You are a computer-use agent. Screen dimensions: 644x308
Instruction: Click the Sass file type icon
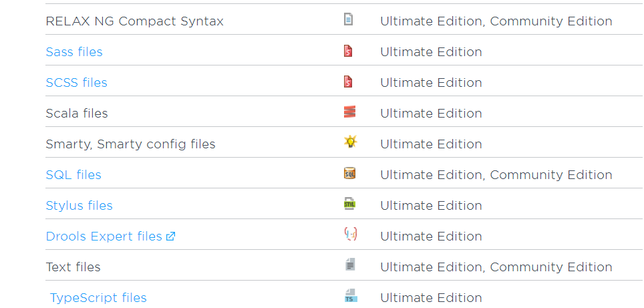(348, 51)
